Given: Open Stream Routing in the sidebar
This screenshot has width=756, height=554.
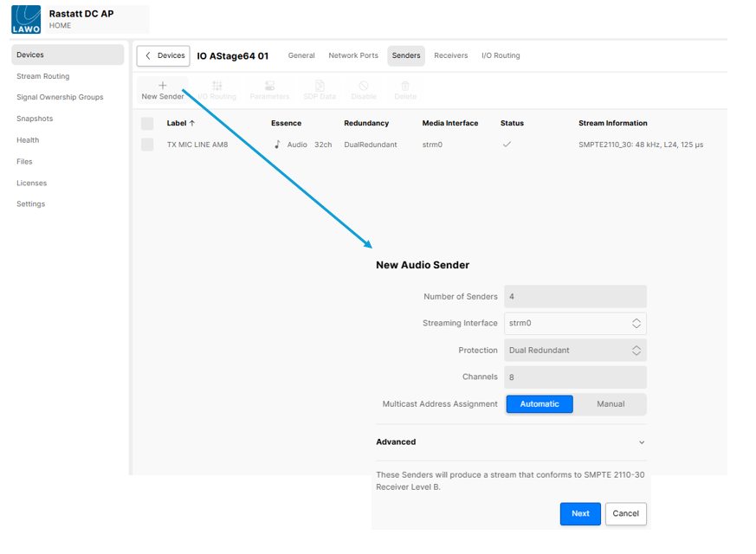Looking at the screenshot, I should point(43,76).
